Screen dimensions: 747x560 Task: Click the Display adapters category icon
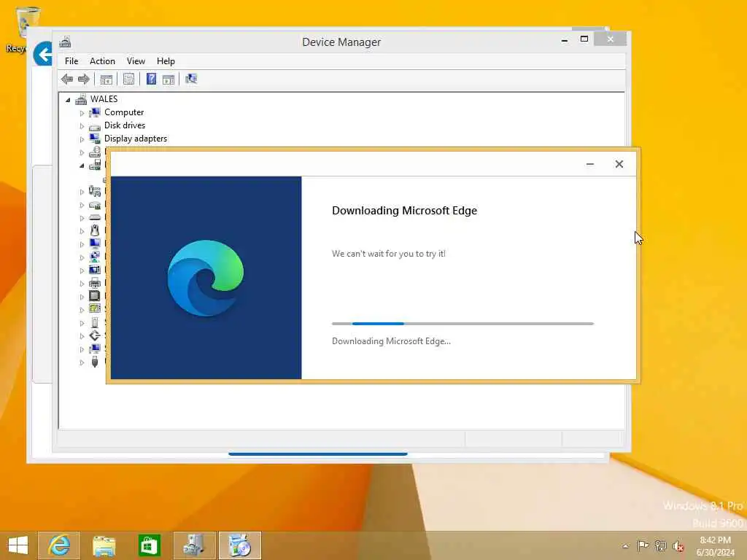(x=95, y=139)
